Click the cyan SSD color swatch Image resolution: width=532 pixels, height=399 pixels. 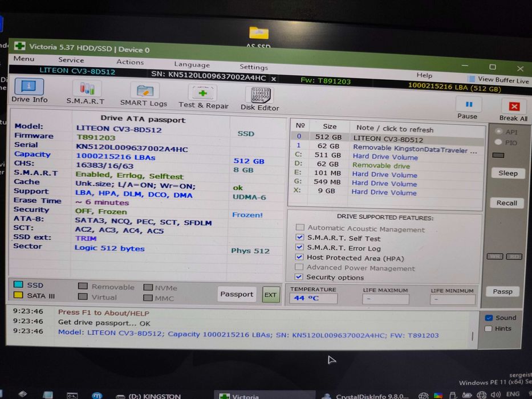pos(18,284)
